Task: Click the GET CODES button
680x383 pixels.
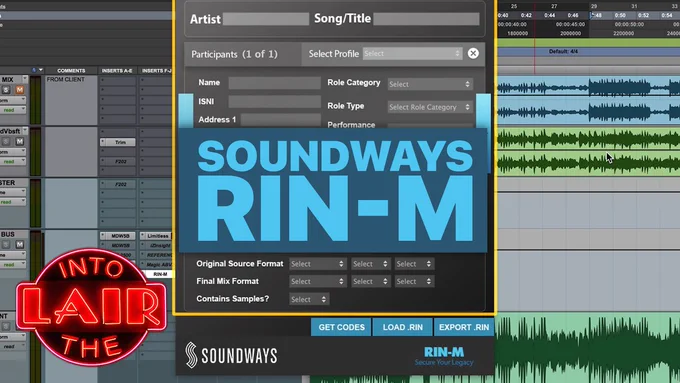Action: pos(341,327)
